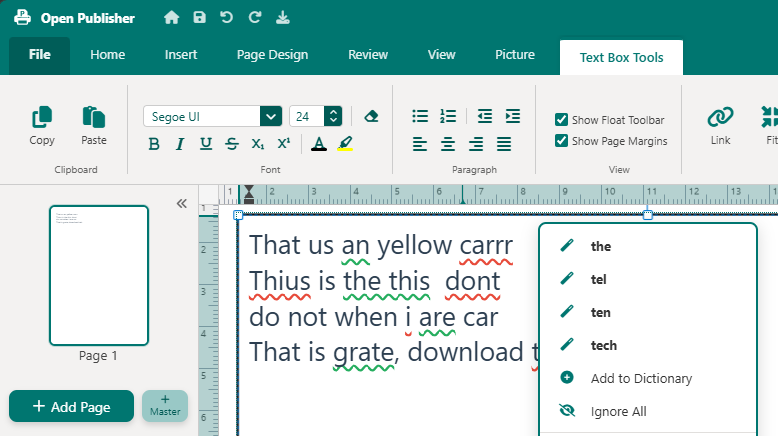
Task: Open the Segoe UI font dropdown
Action: [x=271, y=117]
